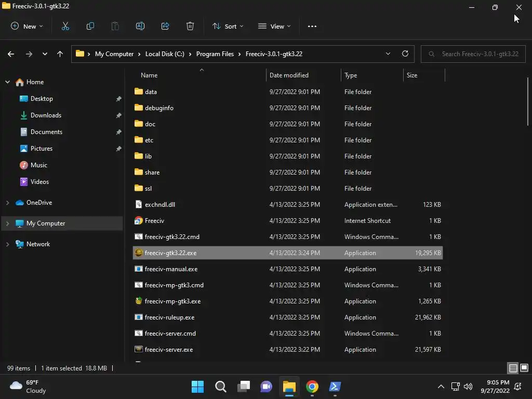Open Task View on the taskbar
The height and width of the screenshot is (399, 532).
coord(243,387)
